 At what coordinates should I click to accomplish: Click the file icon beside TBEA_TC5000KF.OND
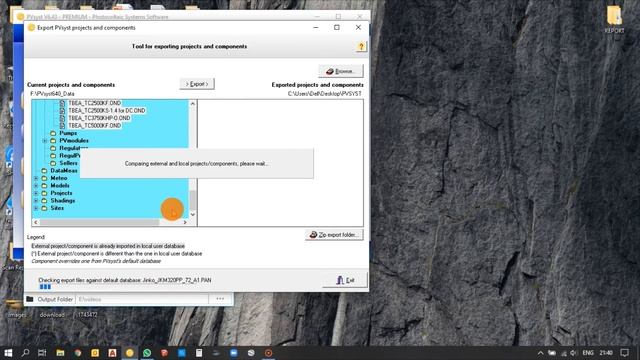click(x=62, y=126)
